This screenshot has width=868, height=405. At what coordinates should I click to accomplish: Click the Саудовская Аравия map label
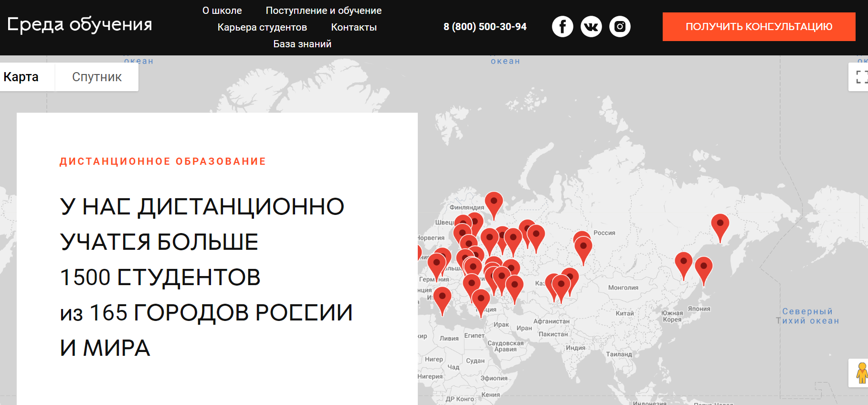point(506,346)
